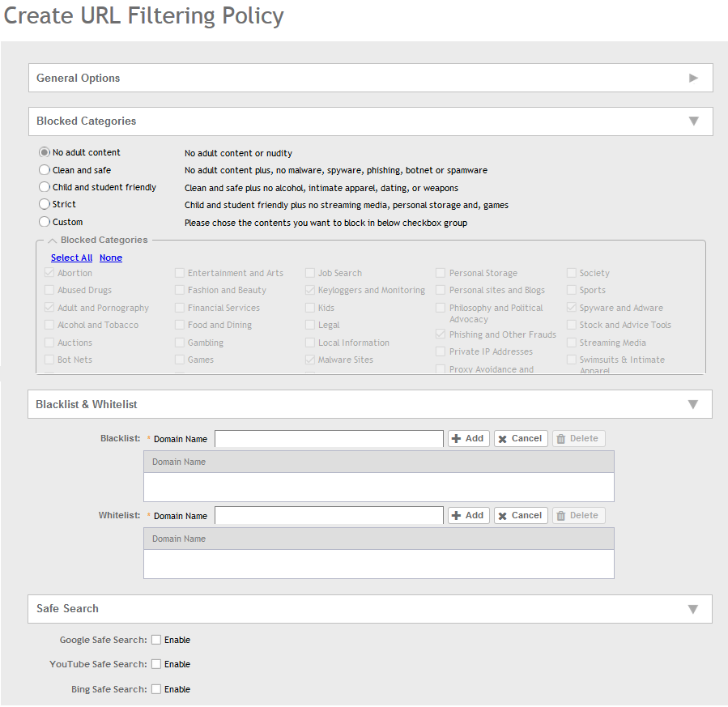
Task: Enable Bing Safe Search checkbox
Action: coord(156,689)
